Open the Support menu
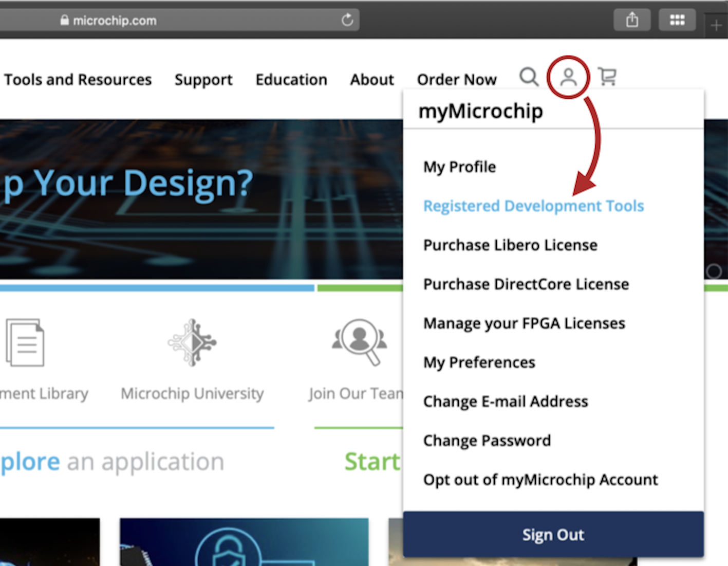 pos(203,80)
